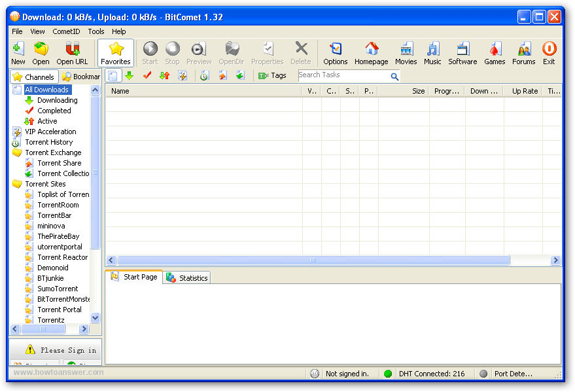Viewport: 575px width, 392px height.
Task: Switch to the Bookmarks tab
Action: tap(80, 77)
